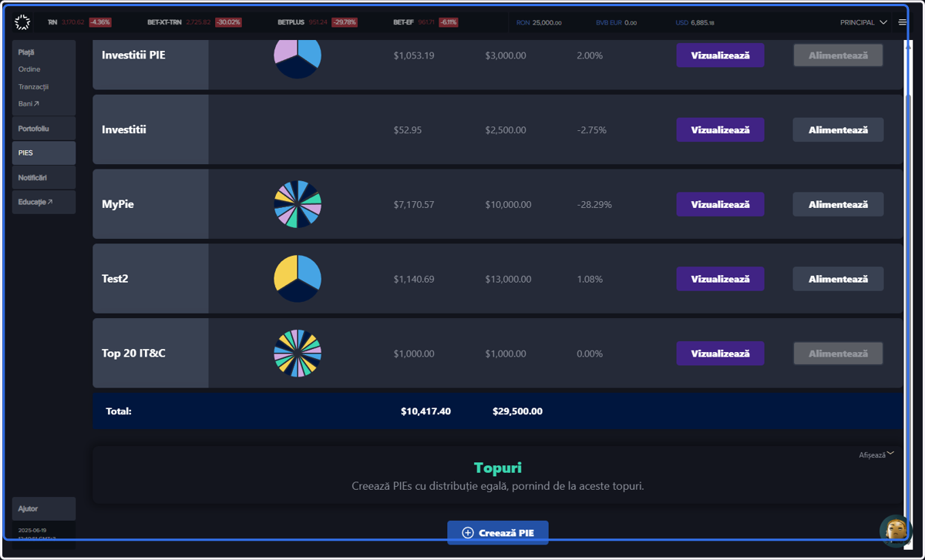
Task: Click the $7,170.57 value in MyPie row
Action: (x=414, y=204)
